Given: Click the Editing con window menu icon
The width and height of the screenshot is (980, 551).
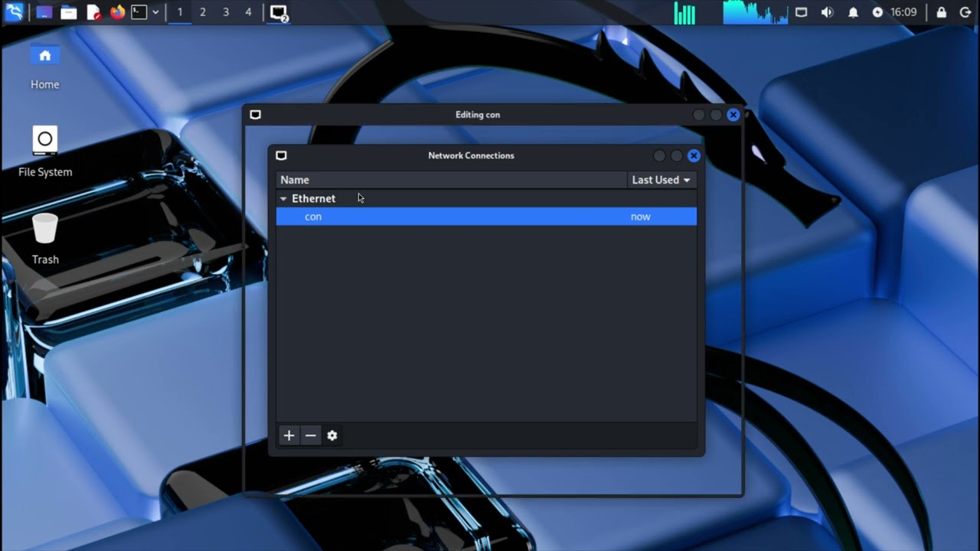Looking at the screenshot, I should [x=256, y=115].
